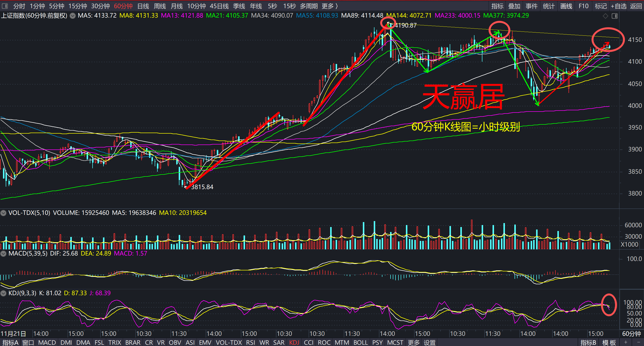Click the 4190.87 high price marker on chart

point(405,25)
